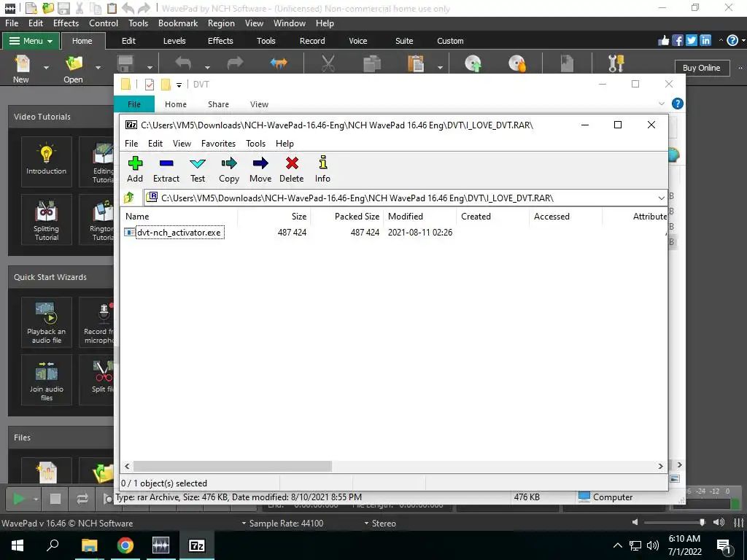747x560 pixels.
Task: Click the 7-Zip scroll right arrow
Action: pyautogui.click(x=660, y=466)
